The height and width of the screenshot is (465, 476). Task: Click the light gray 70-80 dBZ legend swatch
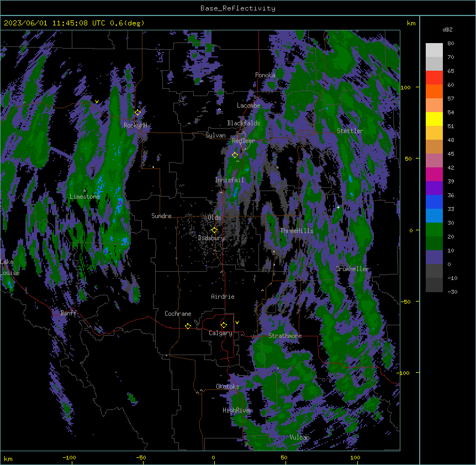pos(434,50)
